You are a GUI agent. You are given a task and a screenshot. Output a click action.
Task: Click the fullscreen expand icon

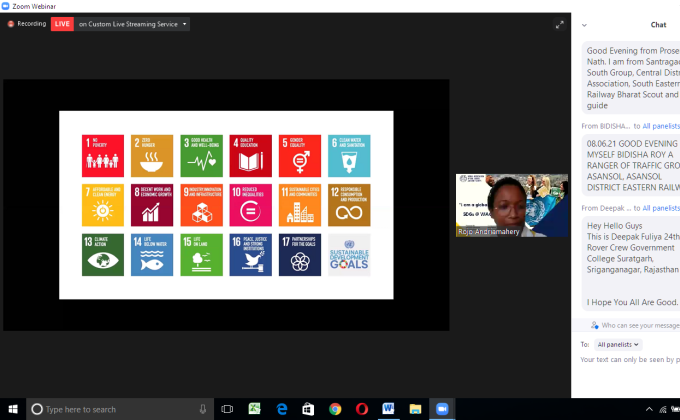point(559,24)
